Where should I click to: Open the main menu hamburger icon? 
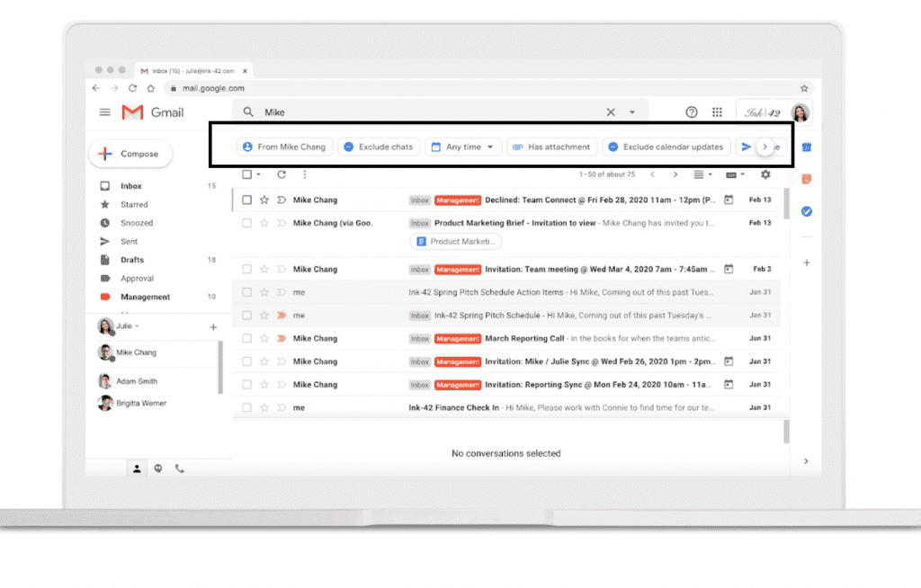point(105,112)
